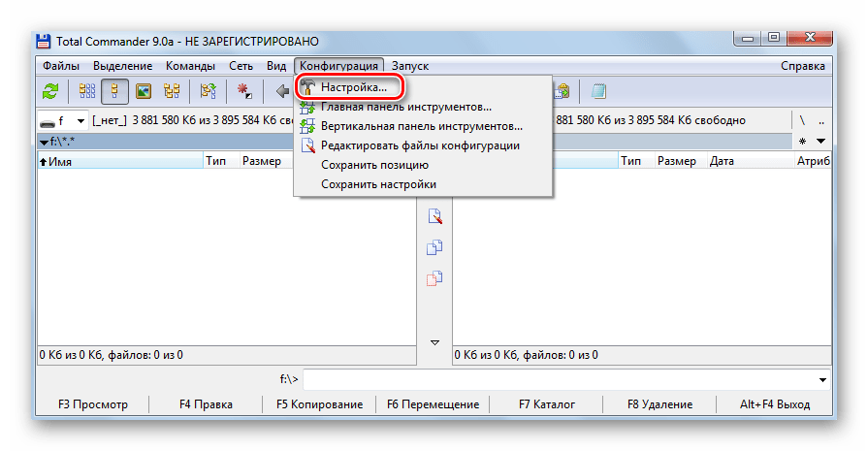Click the F8 Удаление button
The image size is (868, 451).
click(x=659, y=404)
